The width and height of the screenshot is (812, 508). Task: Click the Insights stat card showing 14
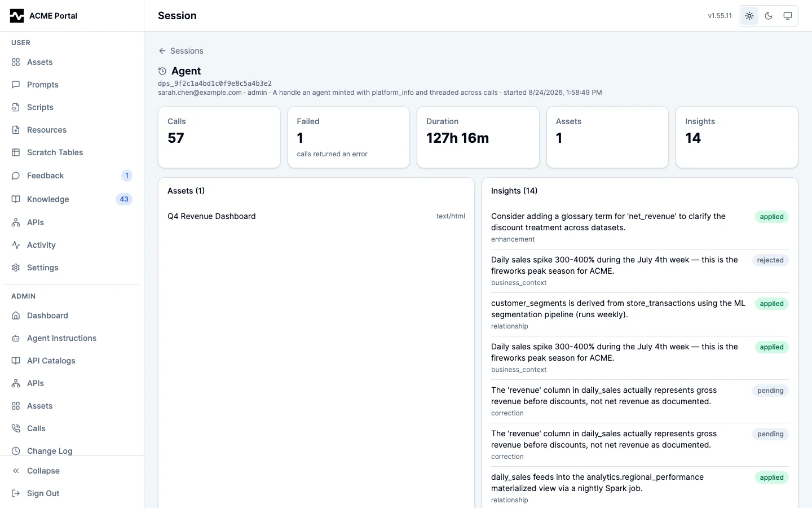737,137
